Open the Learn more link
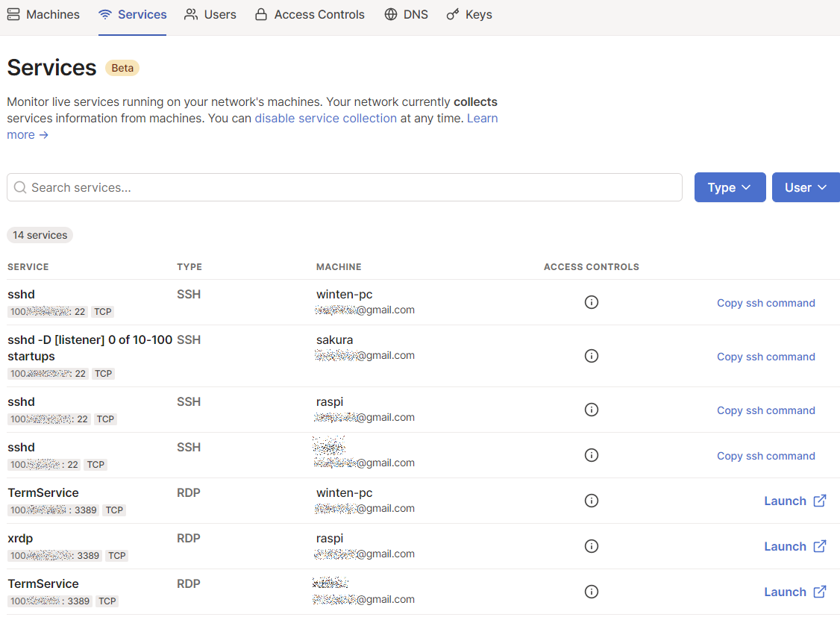The width and height of the screenshot is (840, 620). [482, 118]
